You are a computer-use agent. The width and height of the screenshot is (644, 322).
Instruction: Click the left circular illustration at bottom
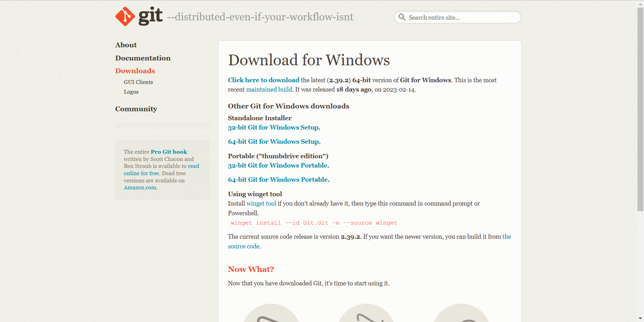pyautogui.click(x=271, y=313)
